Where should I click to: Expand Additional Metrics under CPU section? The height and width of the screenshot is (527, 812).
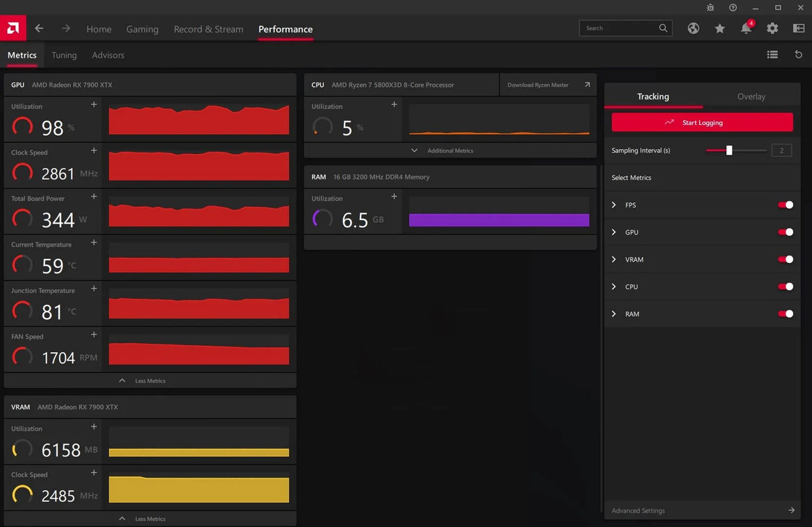449,150
